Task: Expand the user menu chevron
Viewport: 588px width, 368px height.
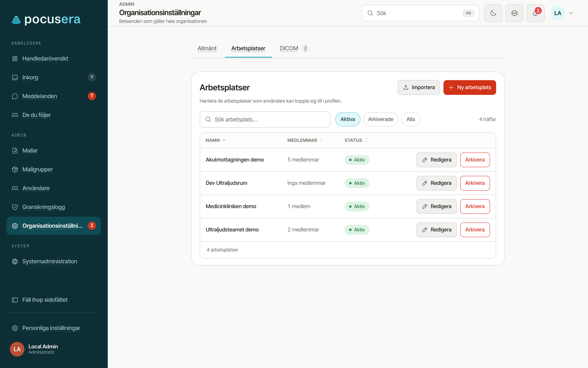Action: (x=571, y=13)
